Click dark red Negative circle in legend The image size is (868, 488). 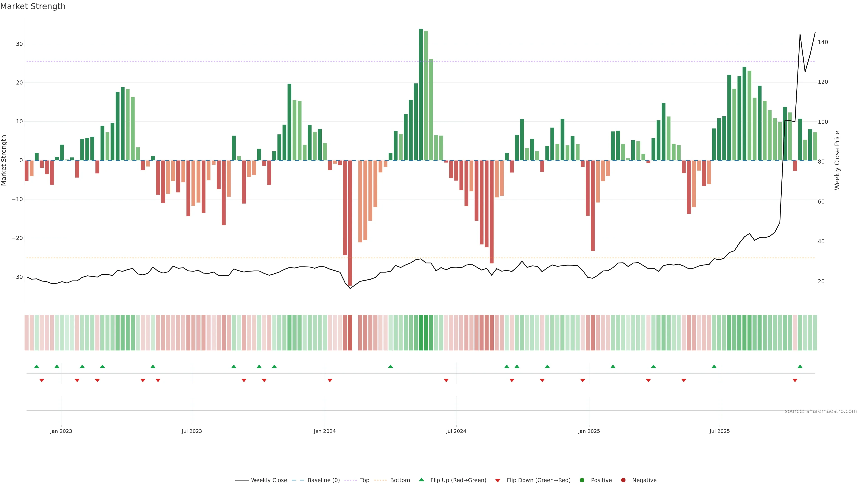point(623,480)
